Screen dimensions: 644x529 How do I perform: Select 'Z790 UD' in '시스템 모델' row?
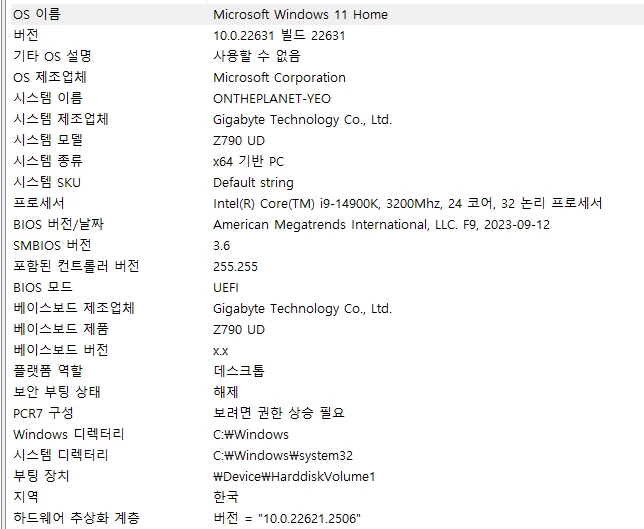[x=239, y=140]
